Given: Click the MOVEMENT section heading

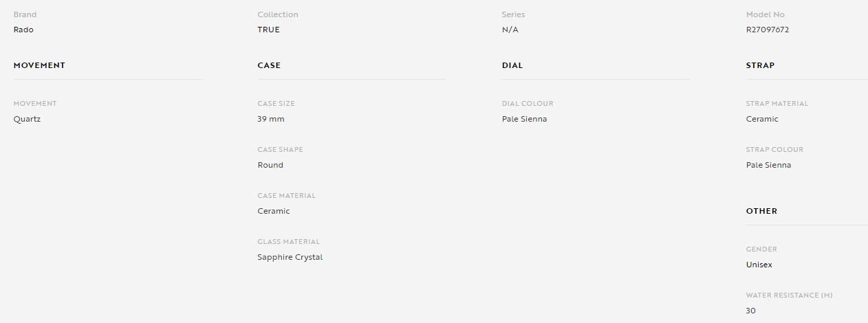Looking at the screenshot, I should (39, 65).
